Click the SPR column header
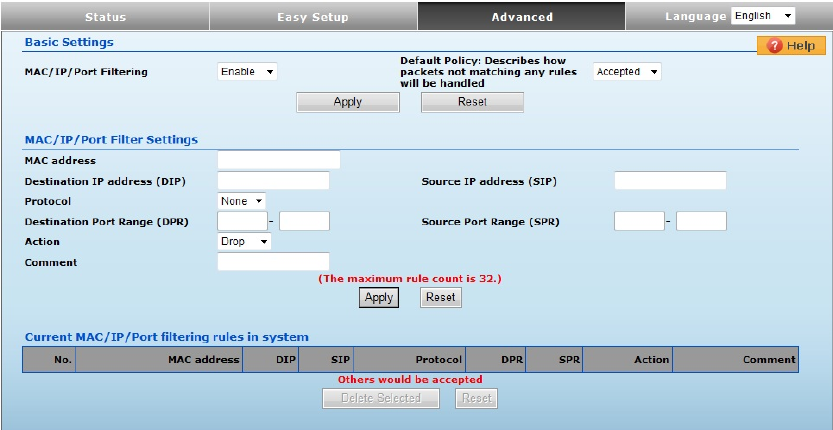The width and height of the screenshot is (833, 430). pos(554,359)
